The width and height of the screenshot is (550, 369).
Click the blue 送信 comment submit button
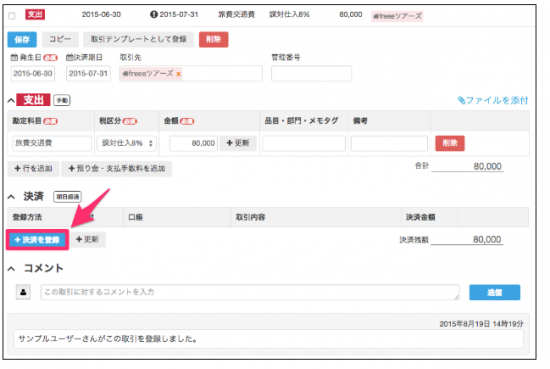coord(495,292)
